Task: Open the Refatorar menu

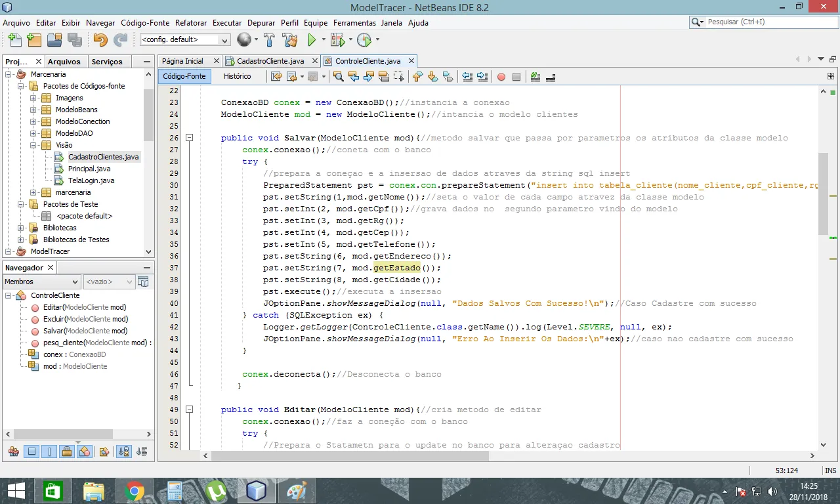Action: coord(191,22)
